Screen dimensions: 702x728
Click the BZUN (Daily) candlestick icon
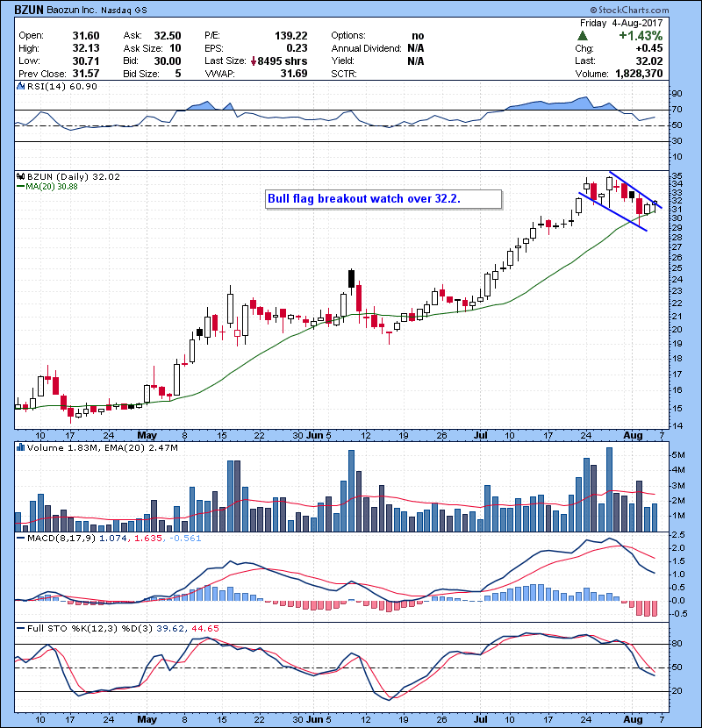[x=20, y=177]
